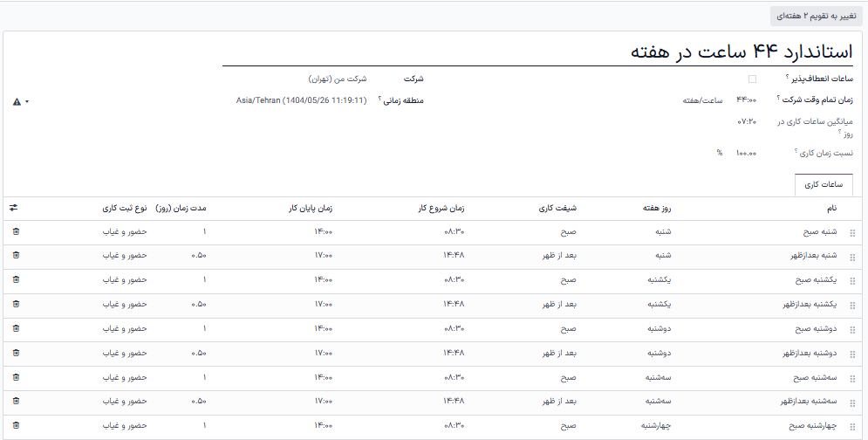Click the warning triangle icon
Screen dimensions: 868x440
pos(17,102)
